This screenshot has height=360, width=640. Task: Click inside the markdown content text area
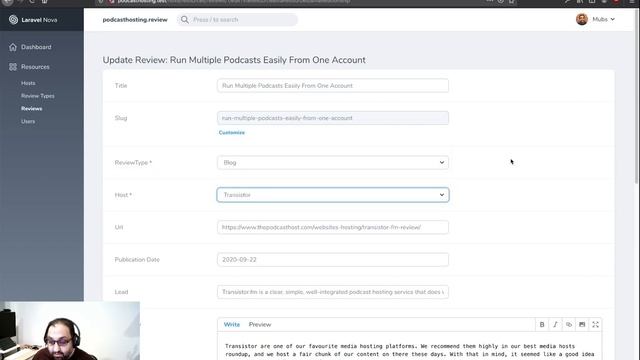pos(409,347)
